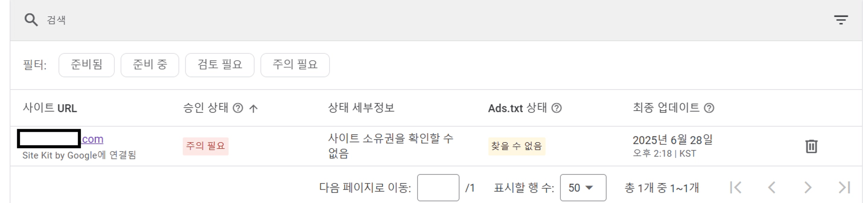868x203 pixels.
Task: Click the 사이트 URL column header
Action: (x=50, y=108)
